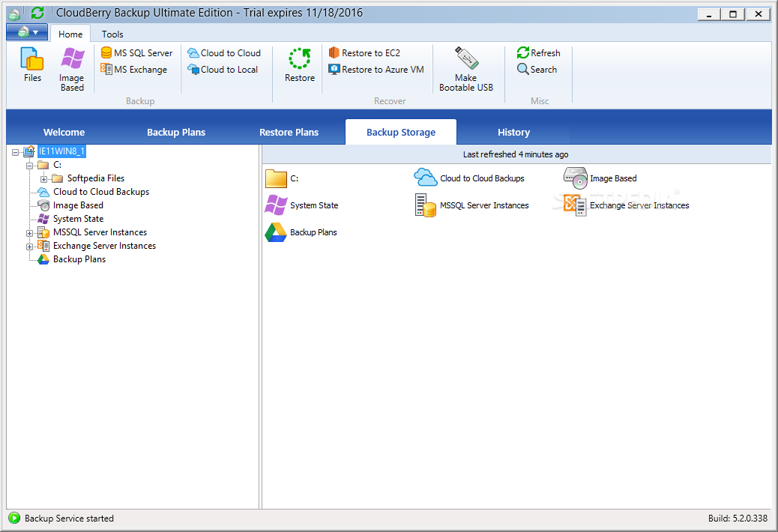Minimize the CloudBerry Backup window
This screenshot has width=778, height=532.
click(709, 14)
